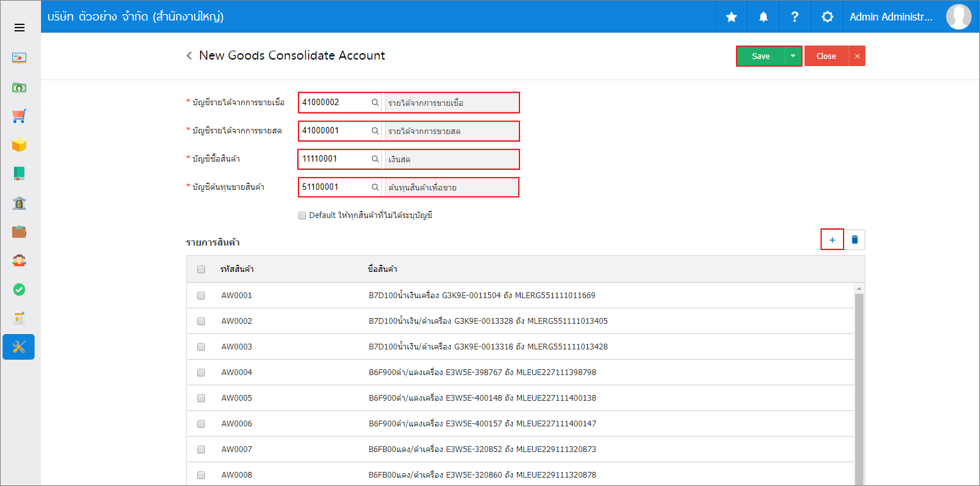Click product code AW0001

[237, 296]
